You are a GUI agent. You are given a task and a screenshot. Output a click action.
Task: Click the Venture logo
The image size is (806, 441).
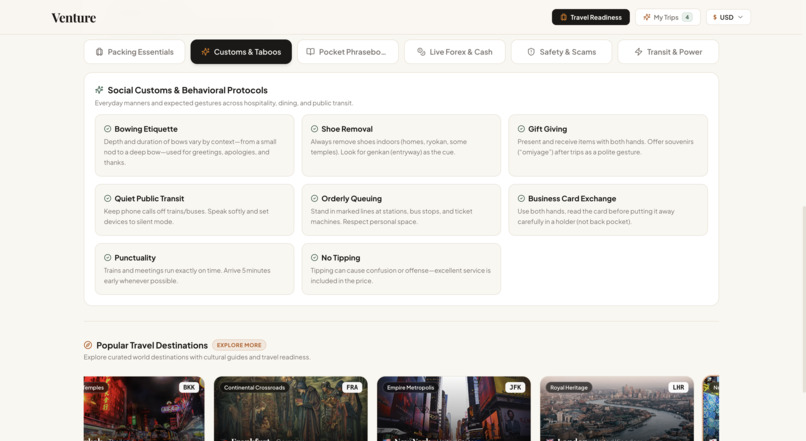[x=74, y=17]
